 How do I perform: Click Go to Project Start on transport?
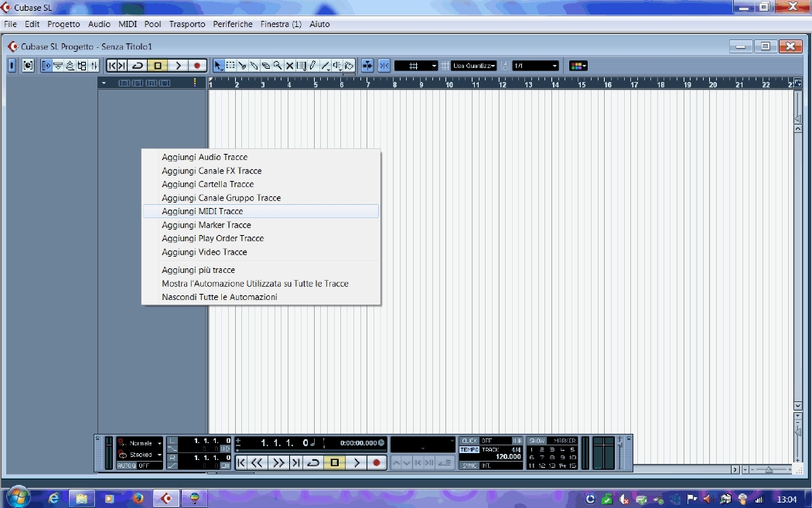point(241,463)
